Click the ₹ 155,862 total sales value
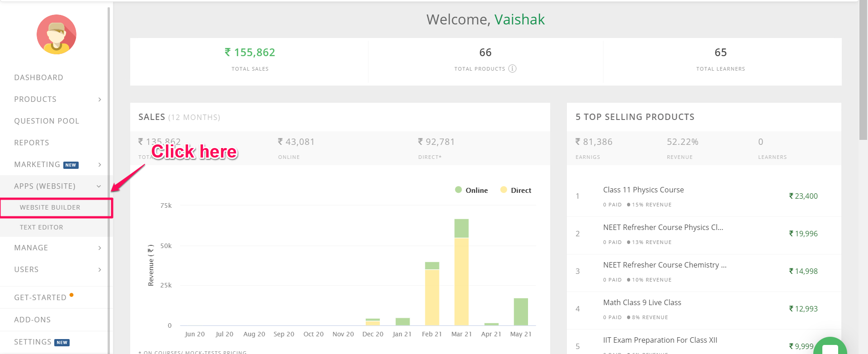The image size is (868, 354). click(x=250, y=53)
